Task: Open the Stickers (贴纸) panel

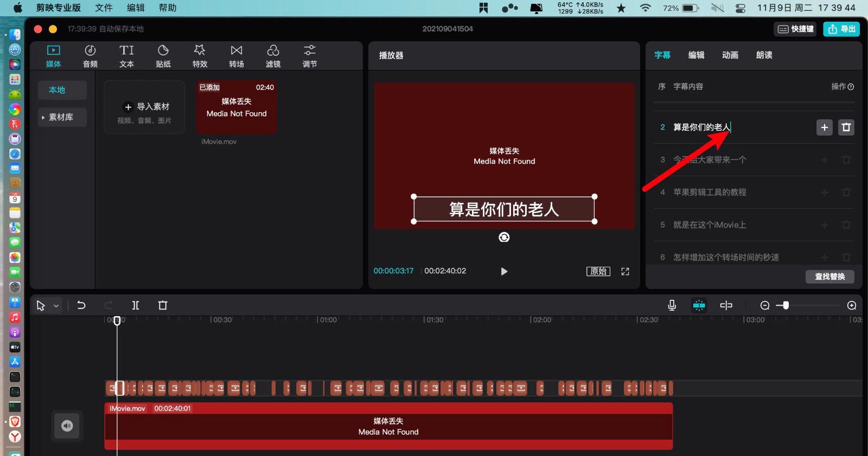Action: pos(163,56)
